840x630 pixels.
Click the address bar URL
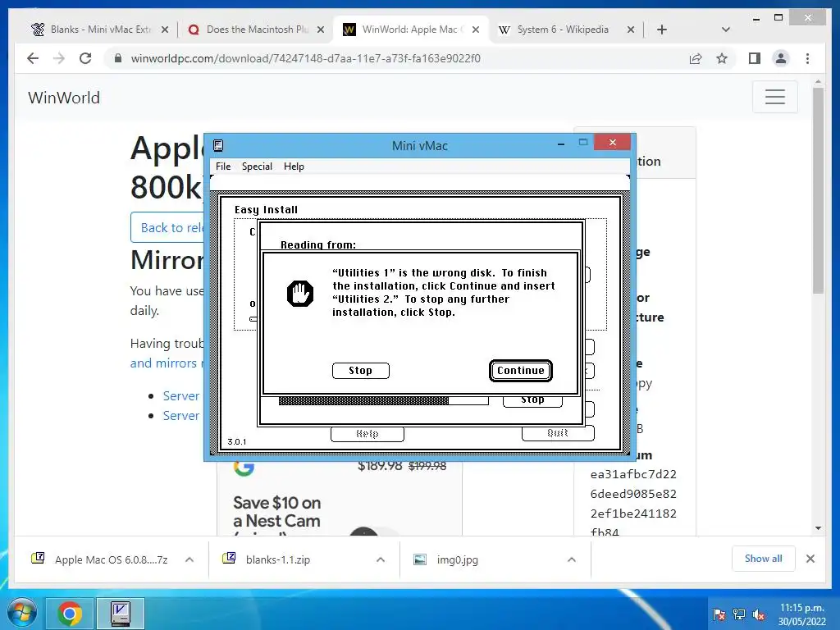pyautogui.click(x=305, y=58)
